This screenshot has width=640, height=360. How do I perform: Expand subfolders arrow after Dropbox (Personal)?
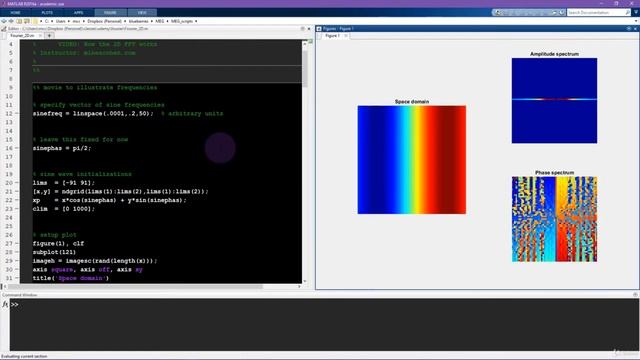[125, 21]
